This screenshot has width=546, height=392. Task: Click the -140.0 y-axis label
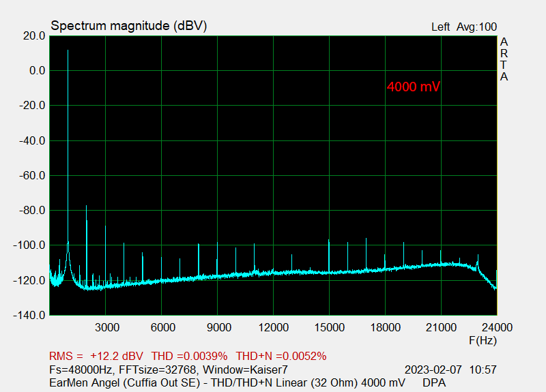point(29,316)
